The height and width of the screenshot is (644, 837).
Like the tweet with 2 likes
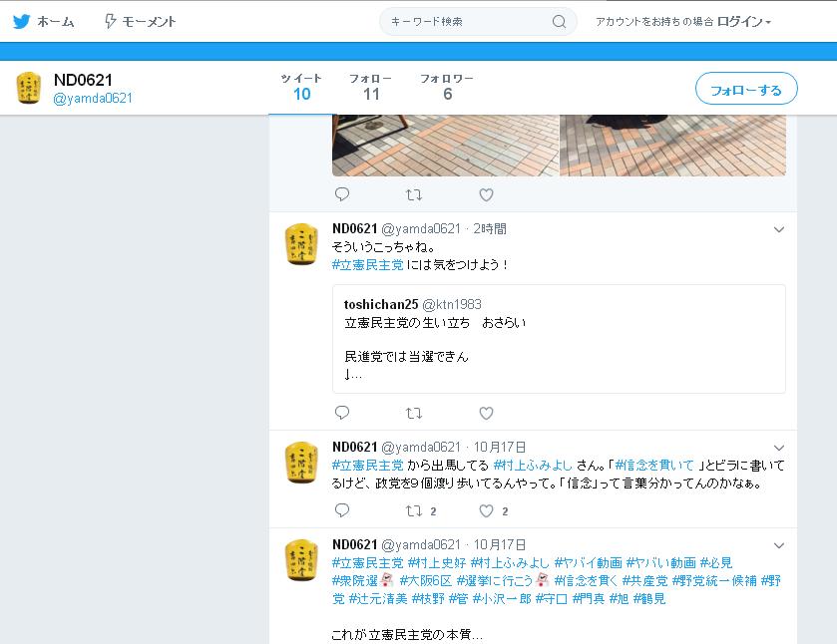click(486, 511)
